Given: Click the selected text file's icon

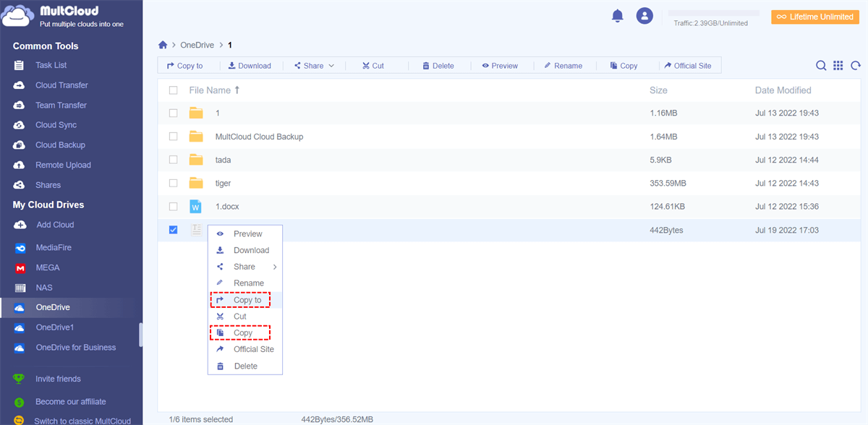Looking at the screenshot, I should [196, 230].
